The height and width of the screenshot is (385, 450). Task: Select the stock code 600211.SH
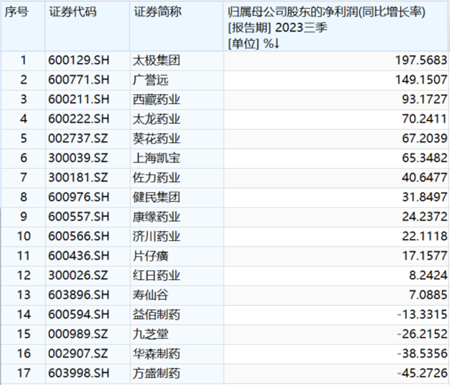point(79,99)
